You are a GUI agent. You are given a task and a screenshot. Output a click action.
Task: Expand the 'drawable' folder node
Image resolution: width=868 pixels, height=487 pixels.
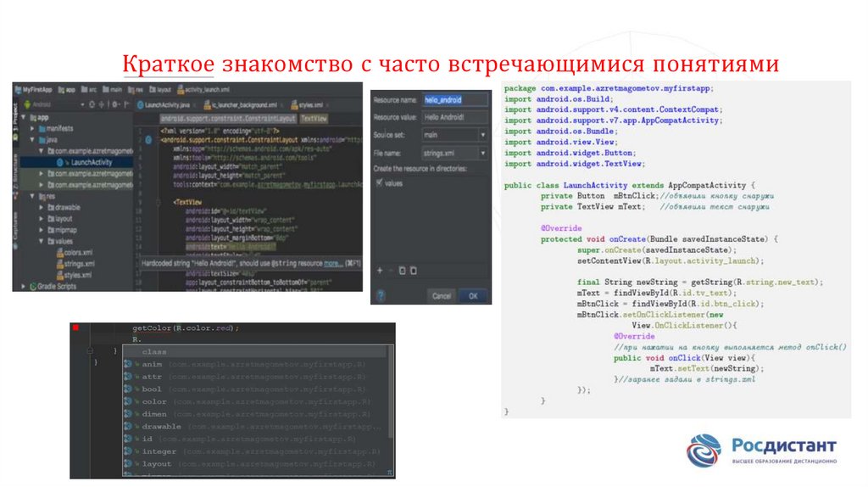(x=41, y=206)
